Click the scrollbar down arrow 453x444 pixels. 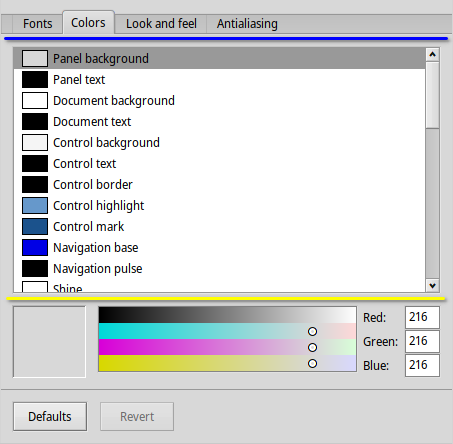433,286
